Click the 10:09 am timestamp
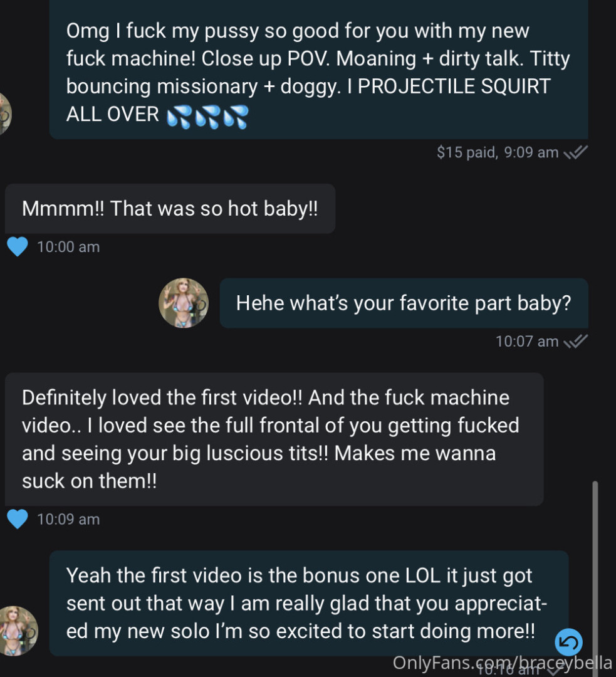Viewport: 616px width, 677px height. (x=68, y=519)
